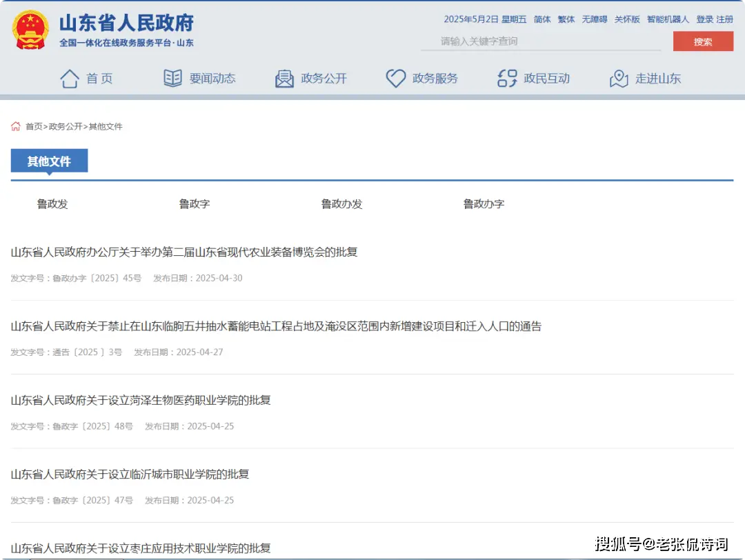The image size is (745, 560).
Task: Select the 鲁政办发 document category
Action: pyautogui.click(x=341, y=203)
